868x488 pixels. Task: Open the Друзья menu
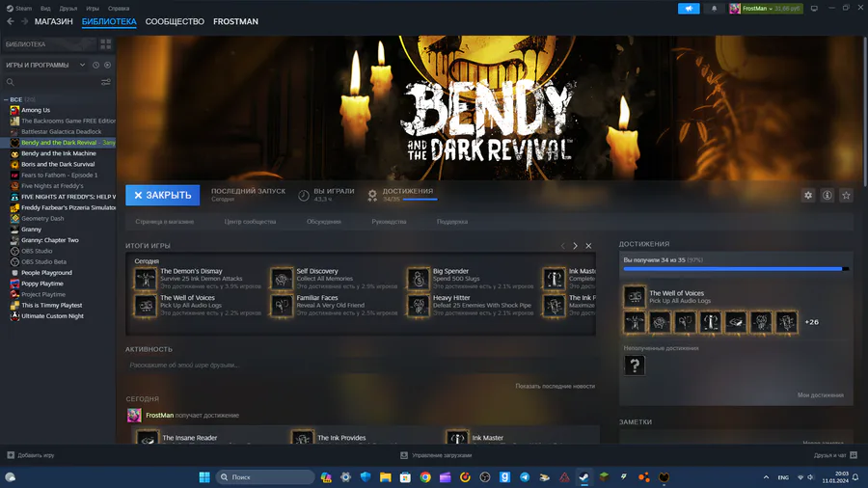click(68, 9)
